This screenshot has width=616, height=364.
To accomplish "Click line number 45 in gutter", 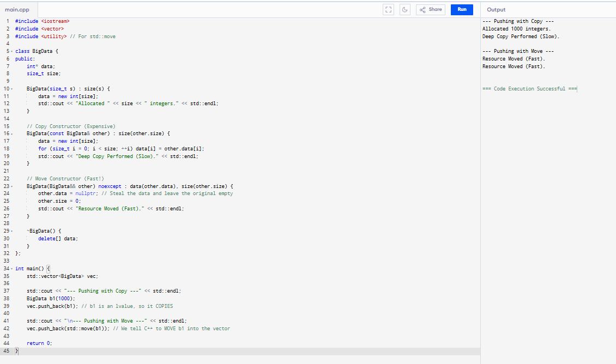I will [x=7, y=351].
